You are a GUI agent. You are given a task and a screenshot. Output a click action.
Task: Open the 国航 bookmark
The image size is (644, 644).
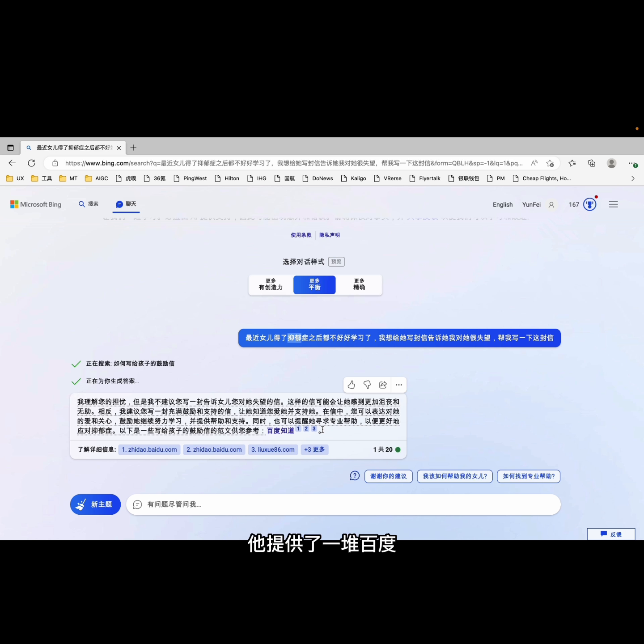(x=284, y=178)
